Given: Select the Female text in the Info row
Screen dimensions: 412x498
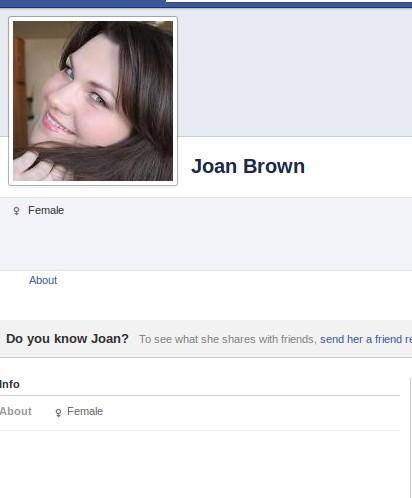Looking at the screenshot, I should tap(85, 411).
